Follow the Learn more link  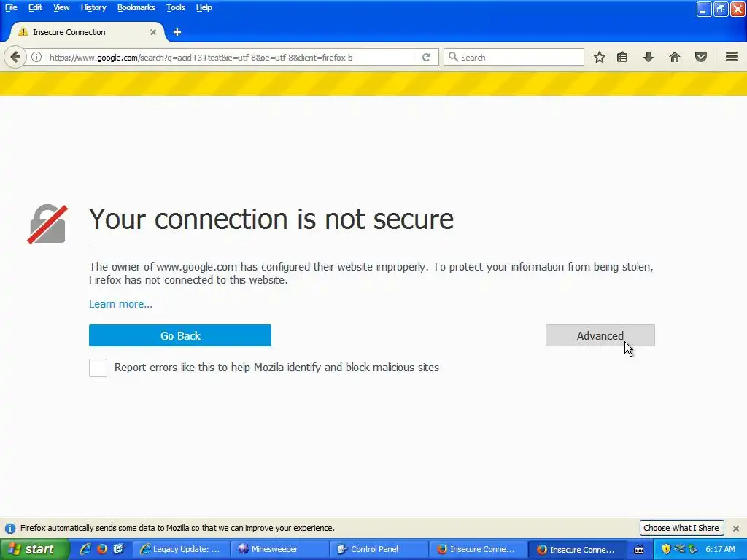(x=120, y=304)
